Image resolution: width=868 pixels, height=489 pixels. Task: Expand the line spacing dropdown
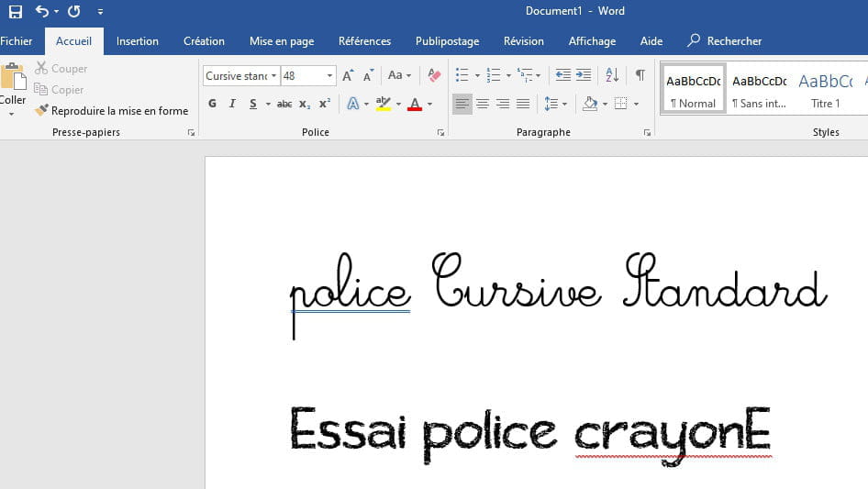[x=564, y=104]
